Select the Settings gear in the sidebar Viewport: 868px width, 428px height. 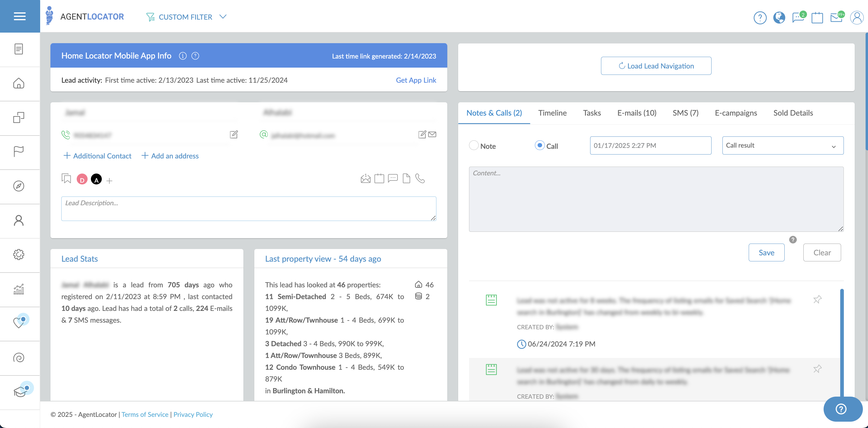coord(18,255)
